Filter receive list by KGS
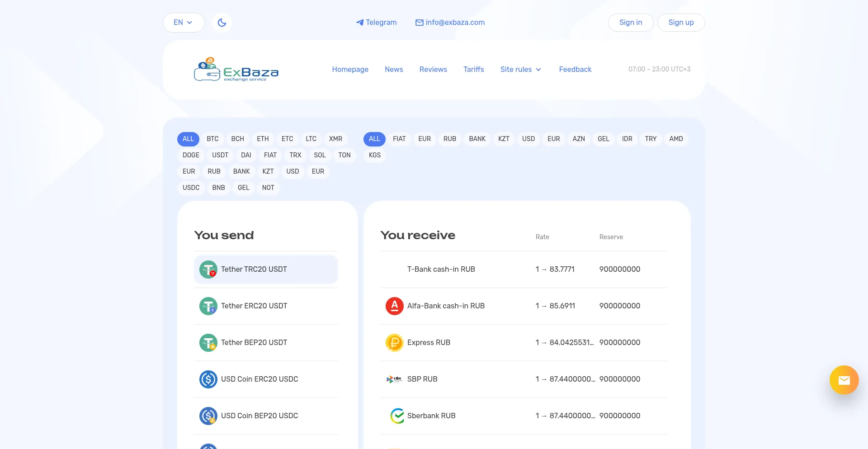The width and height of the screenshot is (868, 449). coord(374,155)
